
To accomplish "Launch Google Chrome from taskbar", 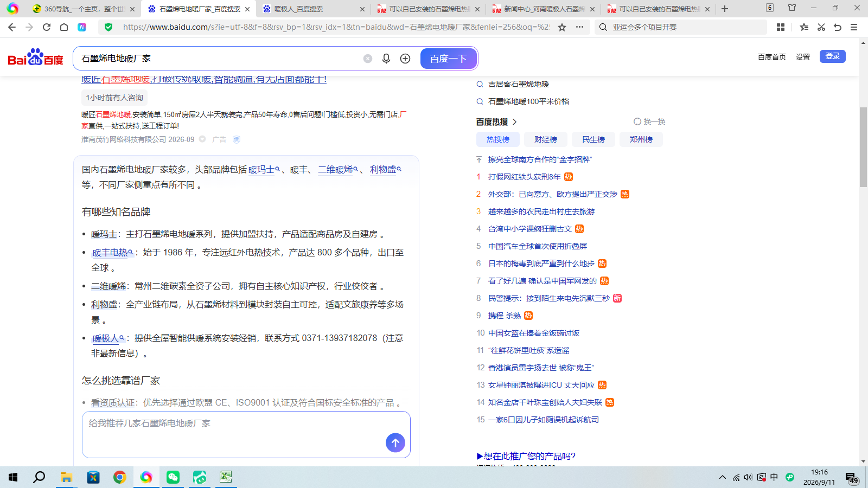I will tap(119, 477).
